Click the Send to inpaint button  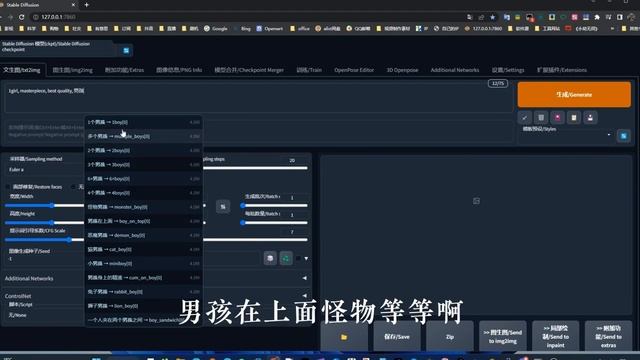pyautogui.click(x=556, y=337)
